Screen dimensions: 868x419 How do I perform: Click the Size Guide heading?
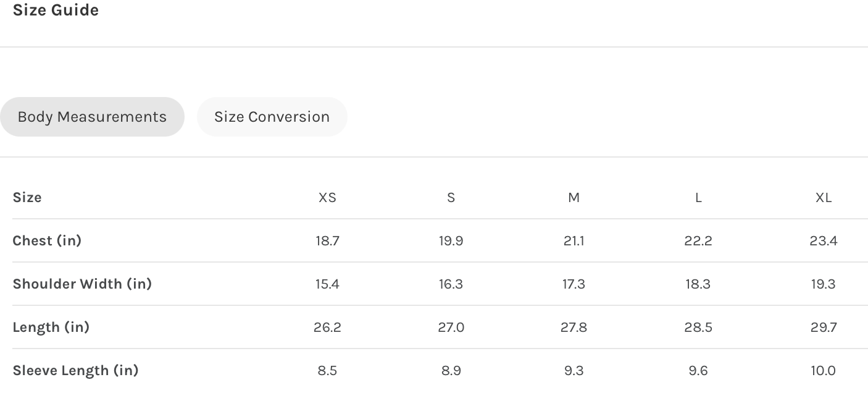click(56, 11)
